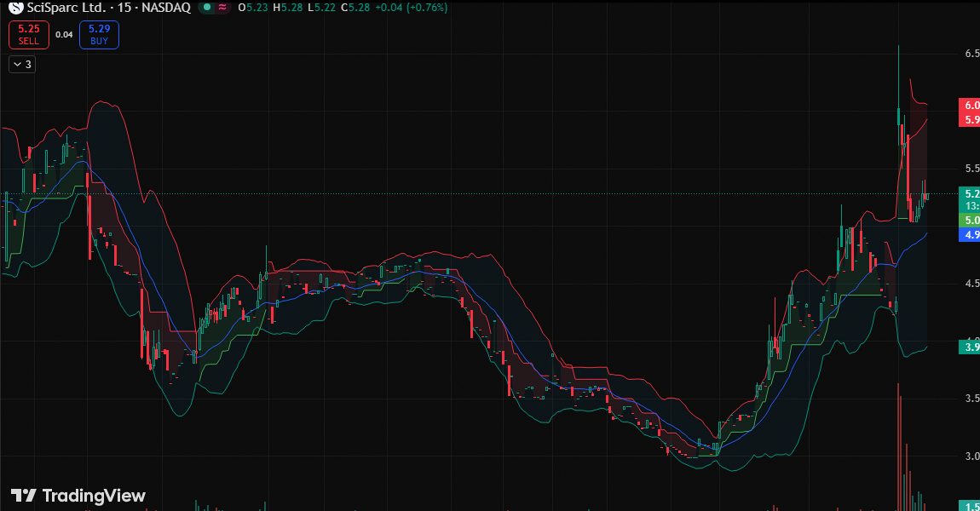
Task: Click the red 5.25 SELL button
Action: point(29,34)
